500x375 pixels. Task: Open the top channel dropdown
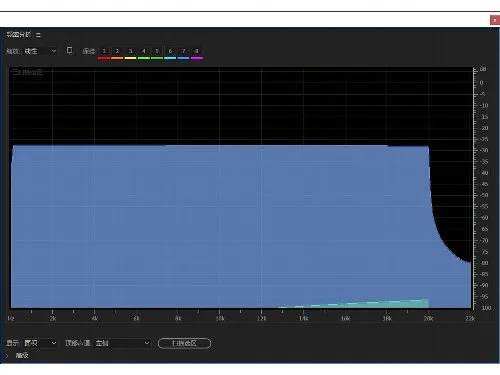[122, 343]
